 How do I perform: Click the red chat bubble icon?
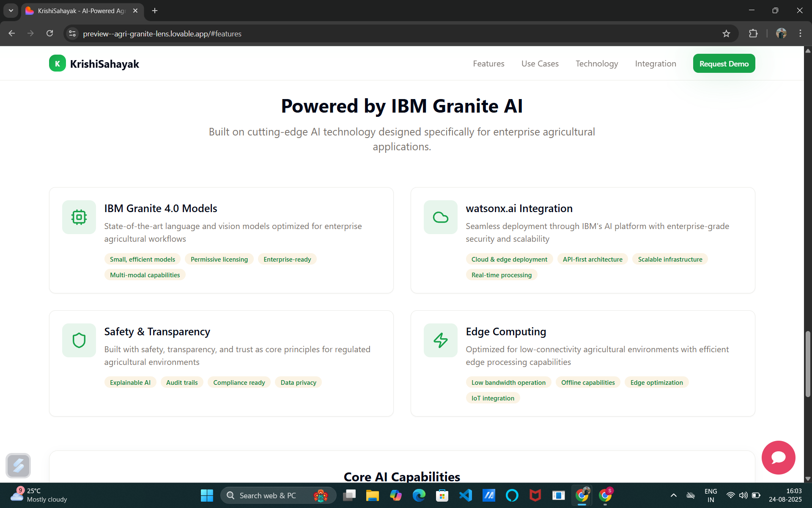[x=778, y=458]
